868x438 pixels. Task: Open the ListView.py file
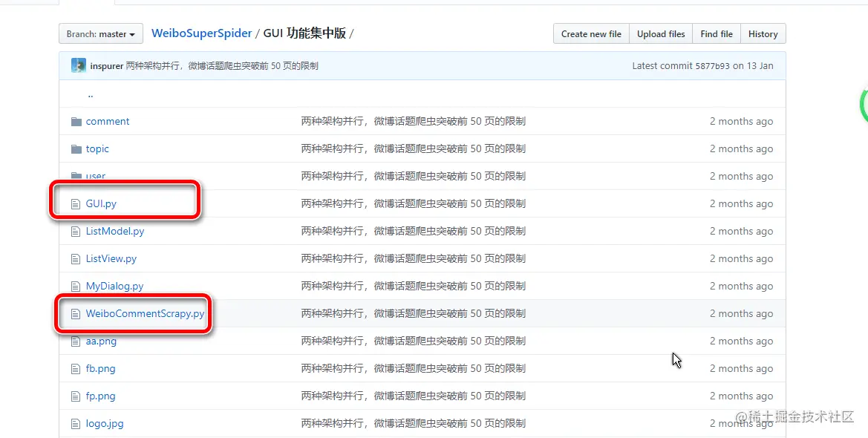tap(111, 258)
